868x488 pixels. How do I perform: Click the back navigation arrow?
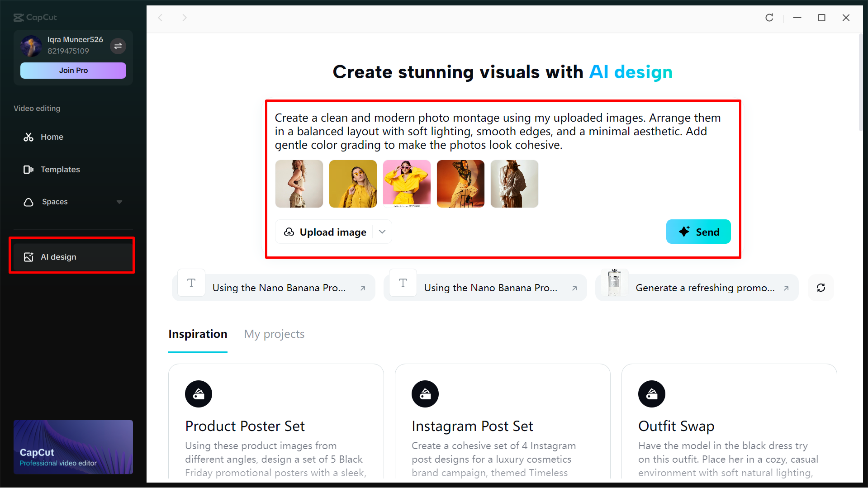click(160, 18)
